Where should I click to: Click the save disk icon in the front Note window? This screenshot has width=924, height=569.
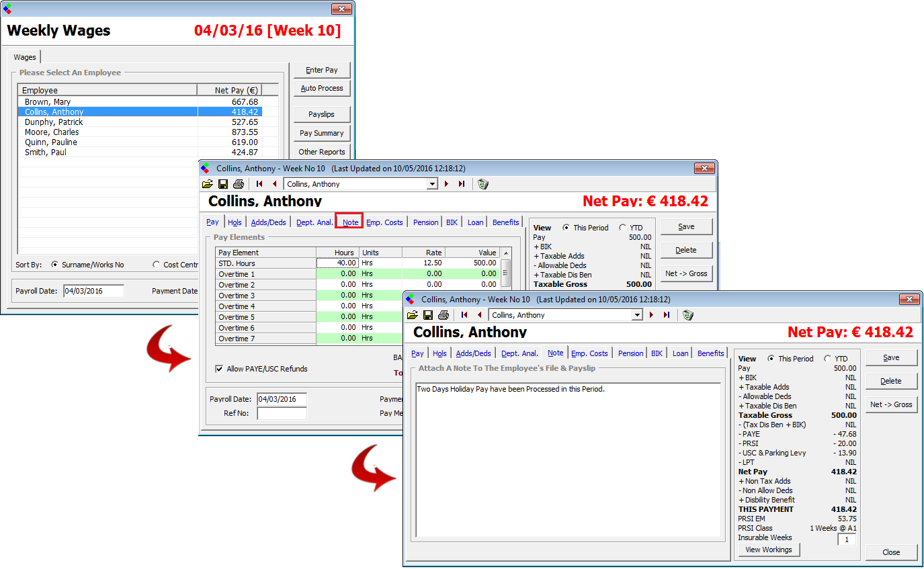point(428,315)
